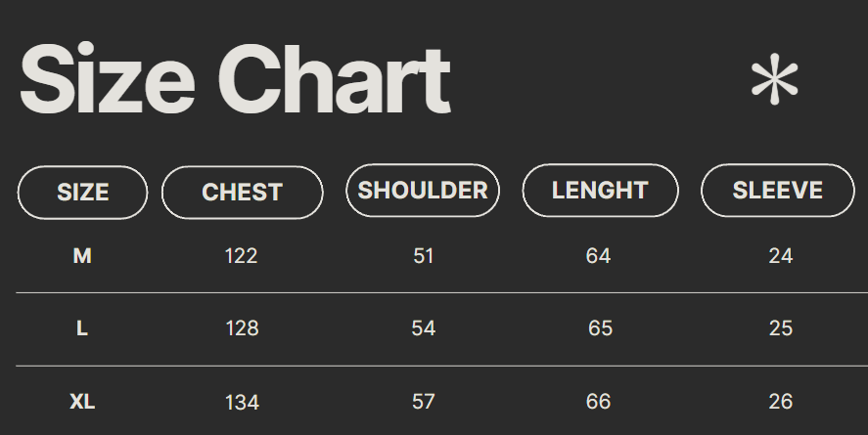Select shoulder value 51
The width and height of the screenshot is (868, 435).
[x=423, y=256]
